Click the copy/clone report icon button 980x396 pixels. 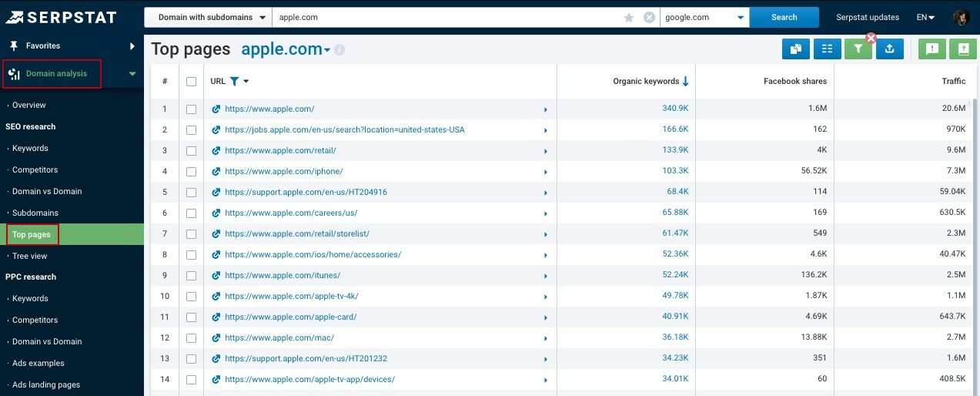[x=795, y=49]
